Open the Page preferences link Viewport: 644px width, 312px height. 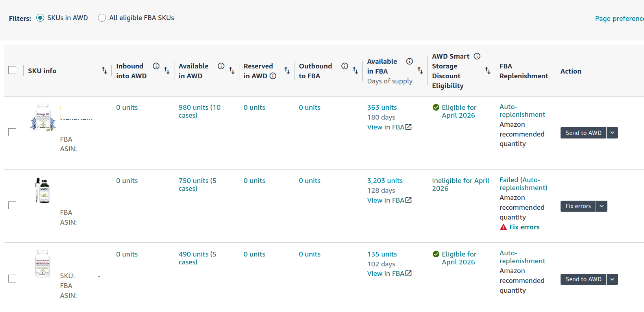tap(619, 18)
